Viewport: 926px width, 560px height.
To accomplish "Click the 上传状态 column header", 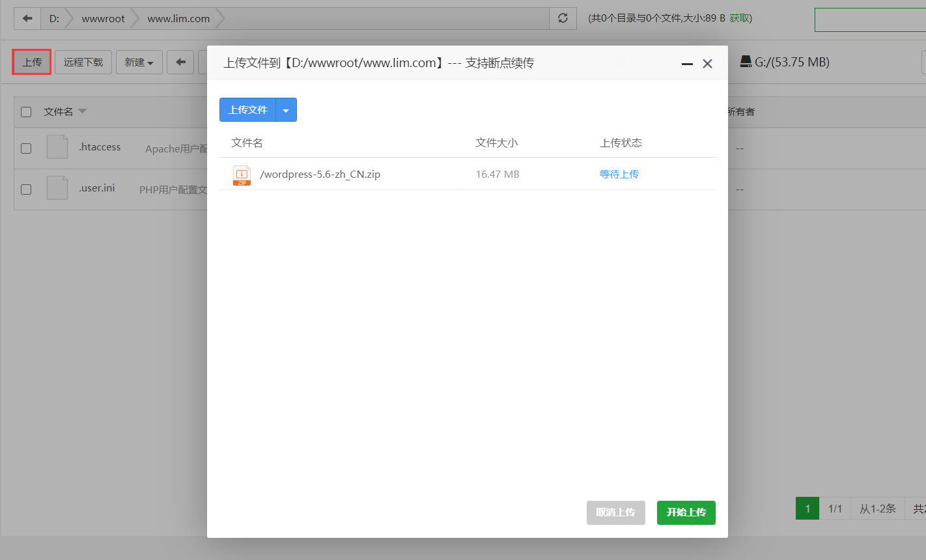I will point(621,143).
